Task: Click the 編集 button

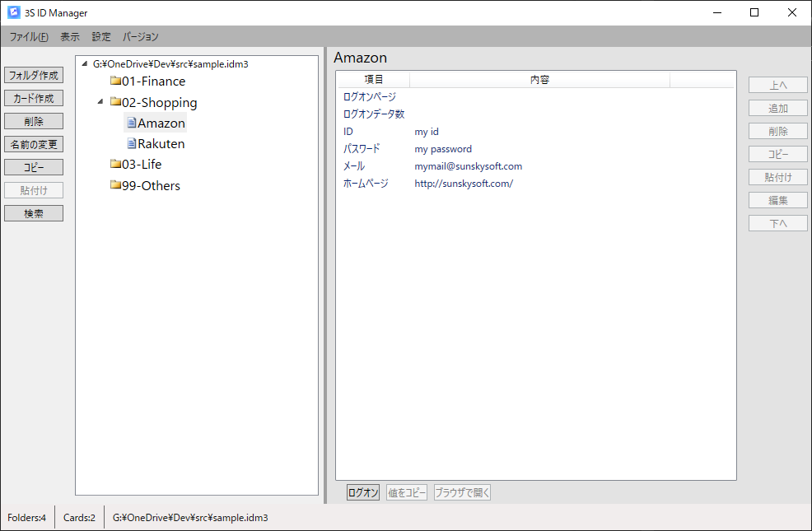Action: 777,200
